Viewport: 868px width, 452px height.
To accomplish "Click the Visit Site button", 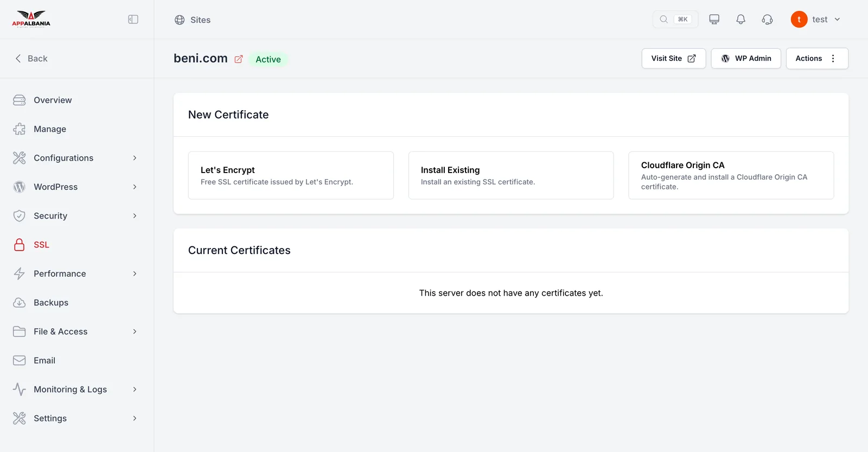I will [673, 59].
